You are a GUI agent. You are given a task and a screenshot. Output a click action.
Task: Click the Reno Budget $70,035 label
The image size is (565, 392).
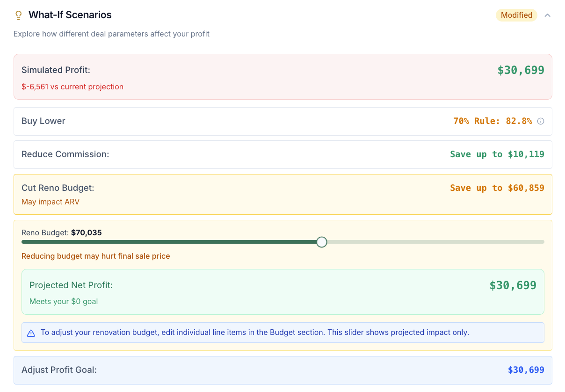point(62,232)
